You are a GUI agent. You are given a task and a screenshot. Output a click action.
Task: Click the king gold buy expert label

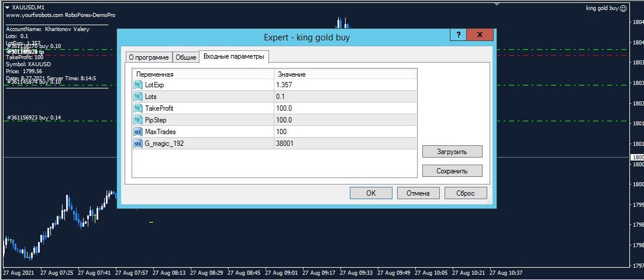click(x=602, y=8)
